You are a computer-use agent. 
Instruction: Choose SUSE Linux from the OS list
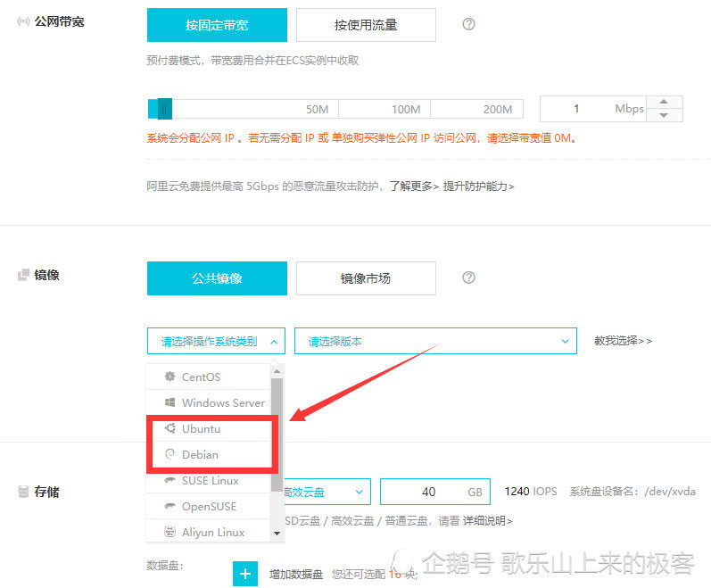(x=209, y=481)
